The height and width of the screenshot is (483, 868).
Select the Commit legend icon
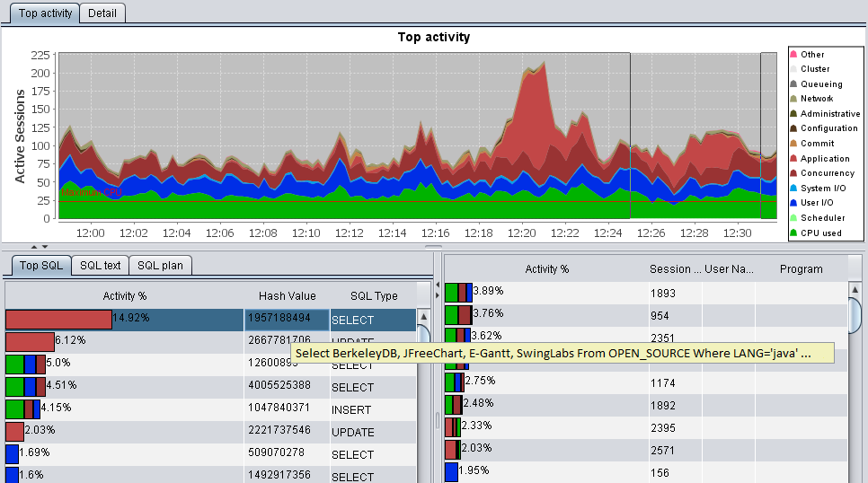pyautogui.click(x=793, y=144)
